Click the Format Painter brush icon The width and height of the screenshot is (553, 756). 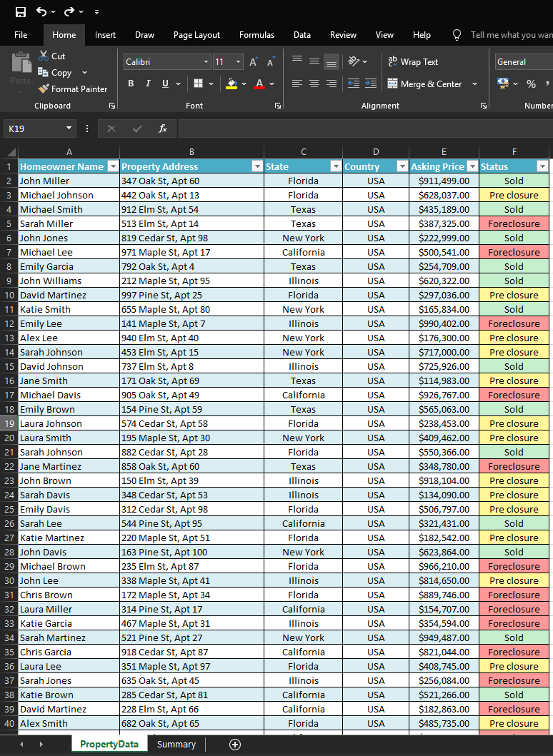[44, 89]
